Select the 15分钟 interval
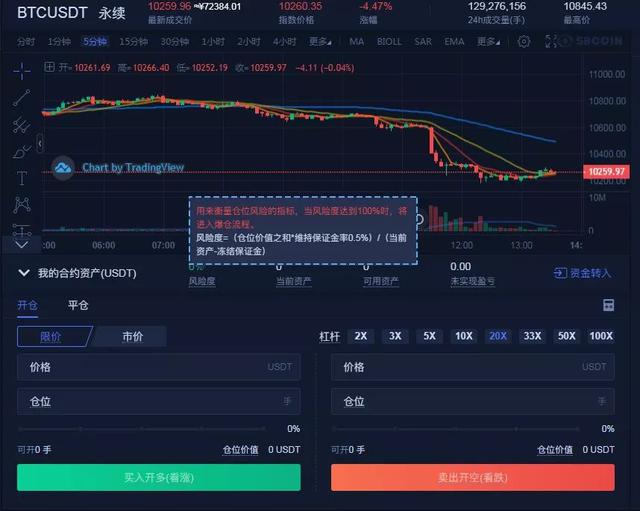The width and height of the screenshot is (640, 511). 133,42
